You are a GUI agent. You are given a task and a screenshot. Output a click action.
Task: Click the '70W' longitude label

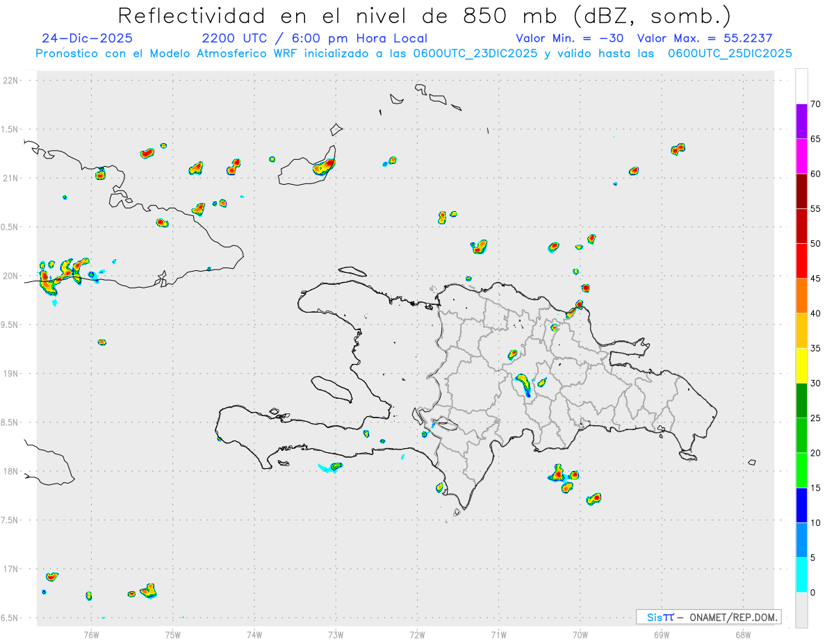(x=580, y=634)
